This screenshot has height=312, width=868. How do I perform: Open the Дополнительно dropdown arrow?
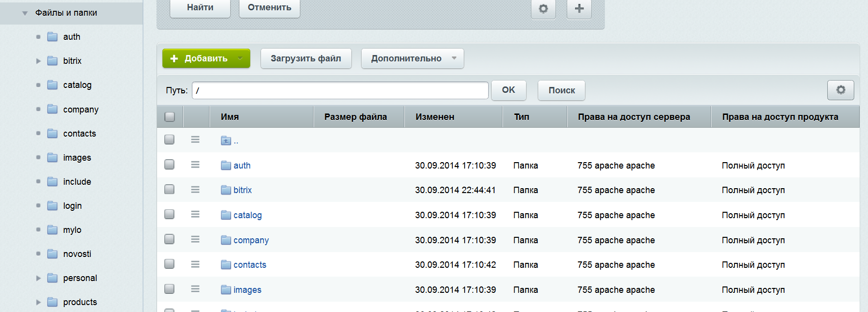click(x=454, y=58)
